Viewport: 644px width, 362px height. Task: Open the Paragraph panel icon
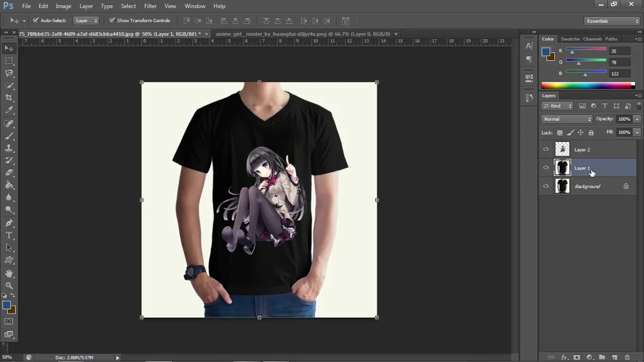[529, 59]
